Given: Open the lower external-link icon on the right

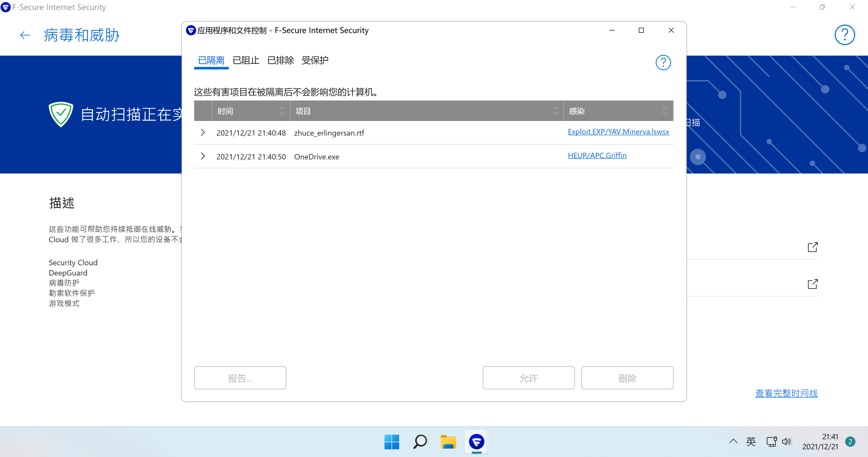Looking at the screenshot, I should (812, 284).
